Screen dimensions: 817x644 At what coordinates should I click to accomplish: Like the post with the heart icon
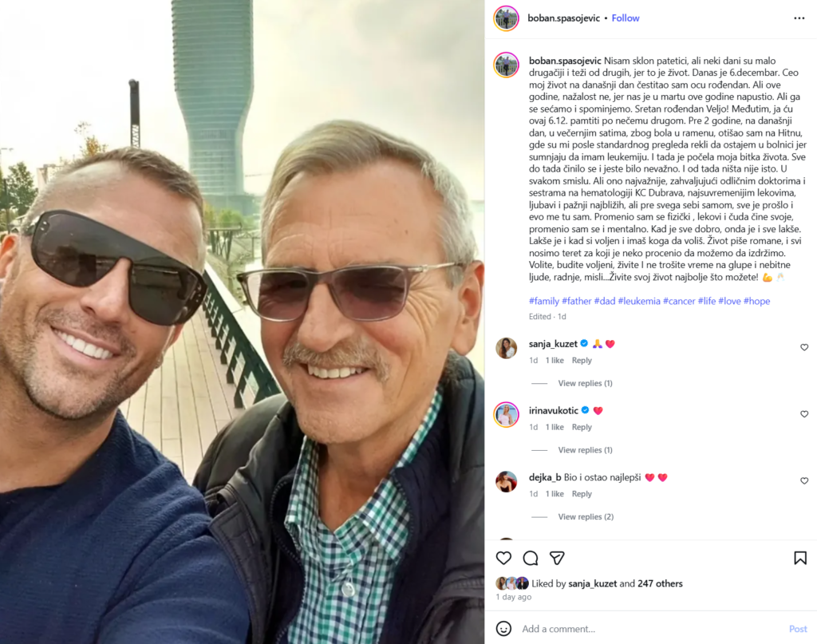[x=503, y=558]
